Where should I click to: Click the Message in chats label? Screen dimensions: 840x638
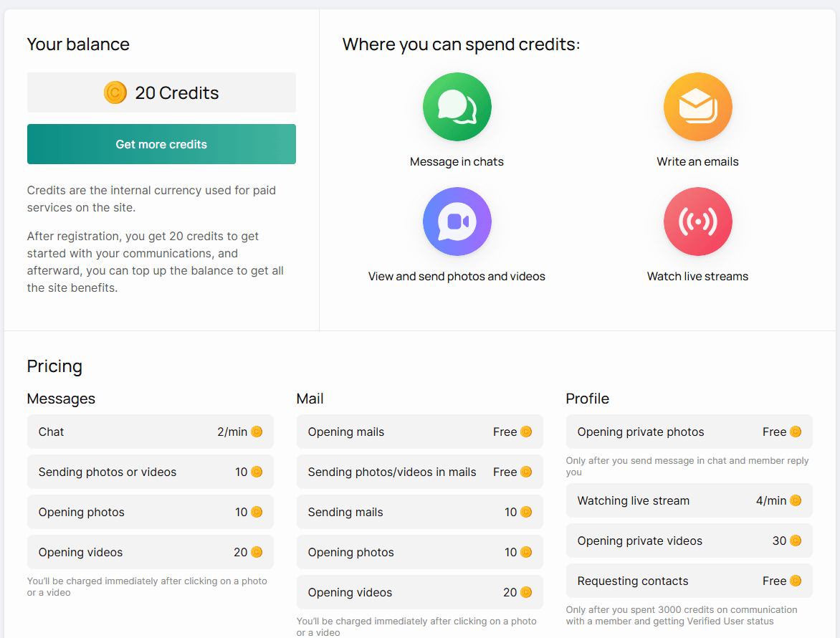click(457, 162)
